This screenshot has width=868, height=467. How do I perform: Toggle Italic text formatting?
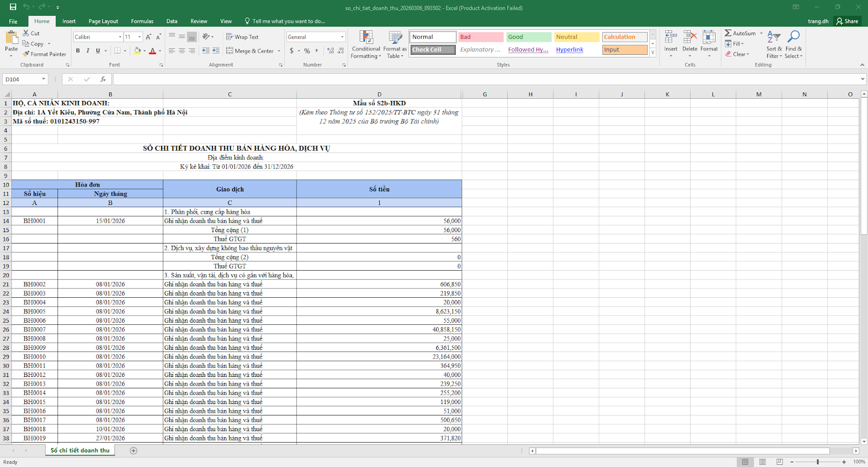pyautogui.click(x=88, y=51)
